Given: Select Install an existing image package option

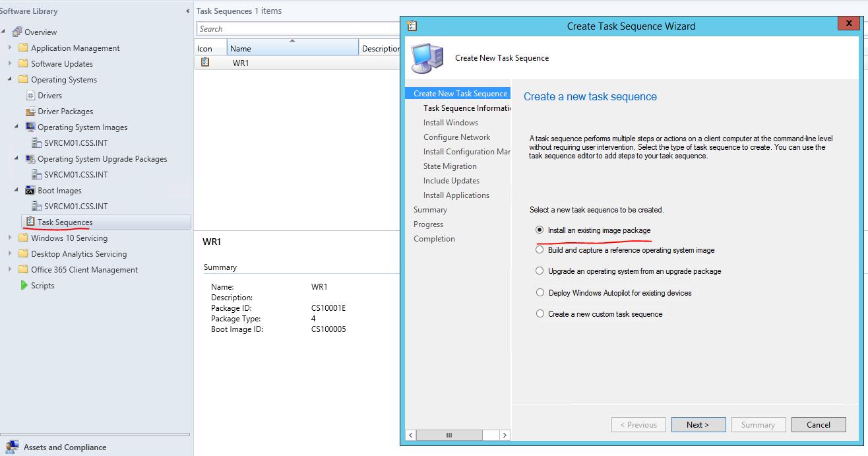Looking at the screenshot, I should (x=540, y=230).
